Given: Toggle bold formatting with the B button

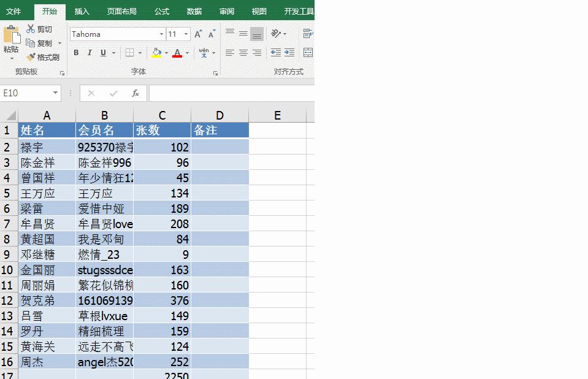Looking at the screenshot, I should (x=77, y=52).
